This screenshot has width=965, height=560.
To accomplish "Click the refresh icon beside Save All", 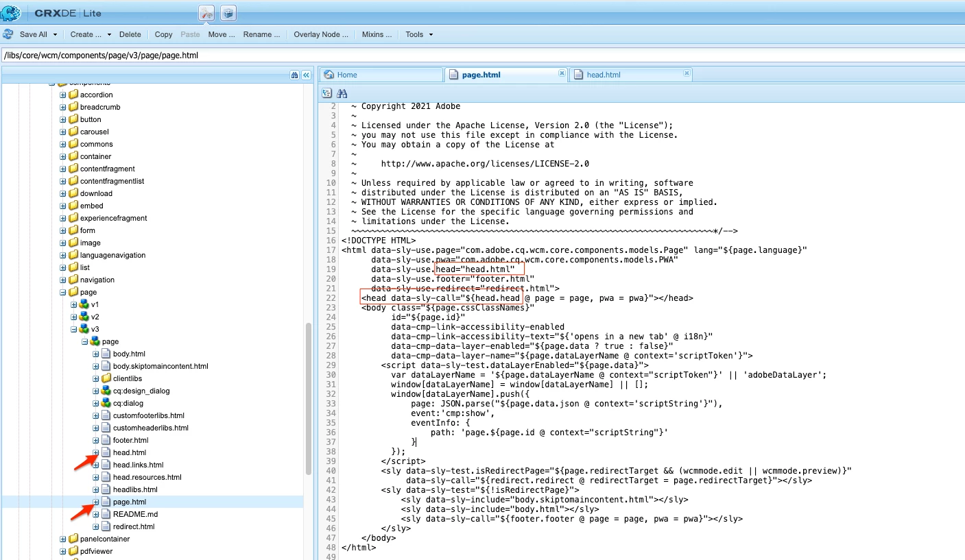I will point(8,34).
